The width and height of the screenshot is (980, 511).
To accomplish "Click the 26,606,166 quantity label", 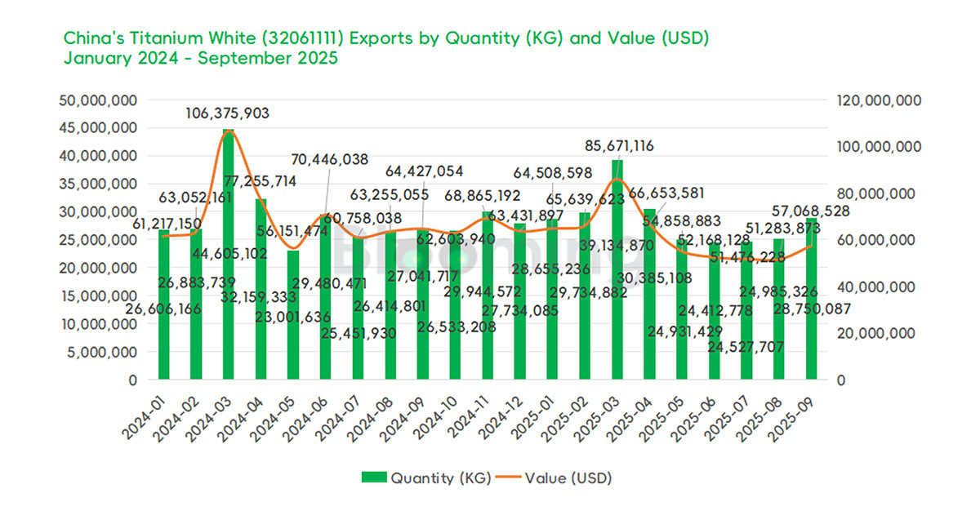I will [x=163, y=310].
